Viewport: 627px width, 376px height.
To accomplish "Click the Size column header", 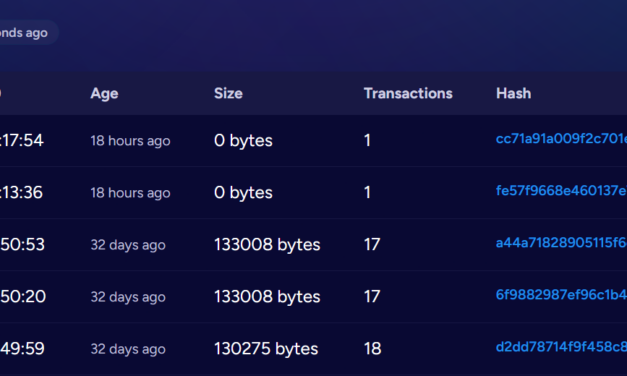I will coord(228,94).
